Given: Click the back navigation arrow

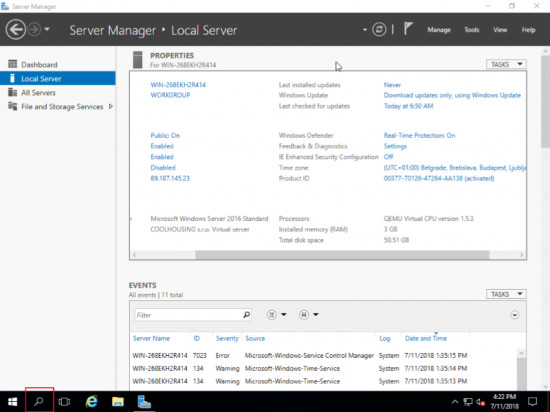Looking at the screenshot, I should click(x=16, y=29).
